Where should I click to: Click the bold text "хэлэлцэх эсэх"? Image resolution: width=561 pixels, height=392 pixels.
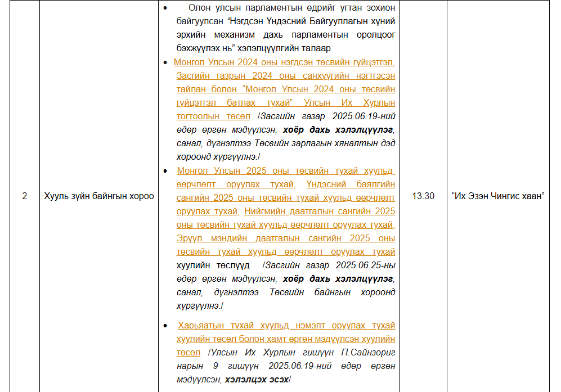click(x=257, y=380)
